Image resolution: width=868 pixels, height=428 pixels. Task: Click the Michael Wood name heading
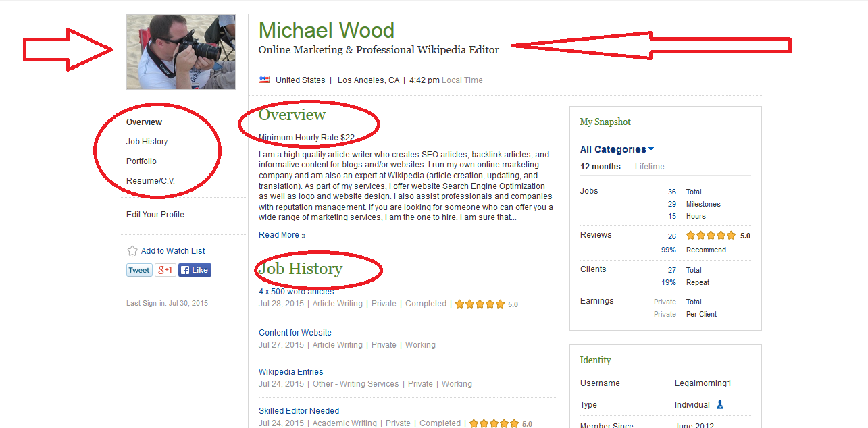[326, 30]
